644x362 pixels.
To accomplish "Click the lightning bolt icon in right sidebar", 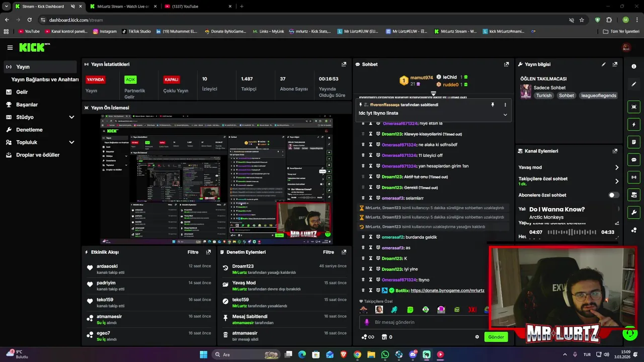I will pyautogui.click(x=634, y=124).
